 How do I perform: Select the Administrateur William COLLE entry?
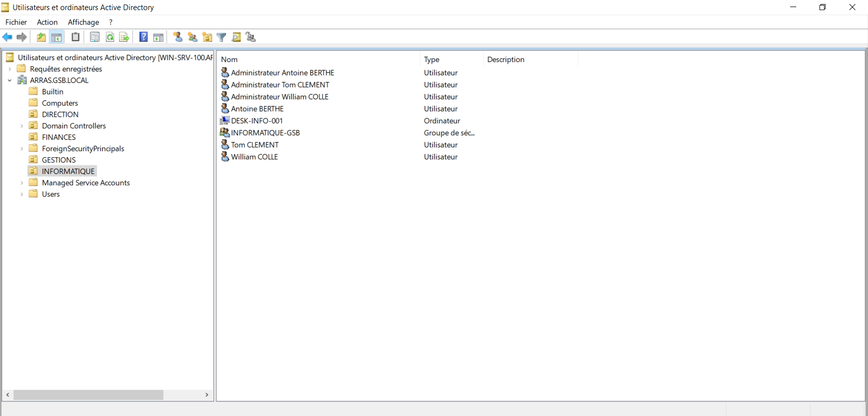[x=280, y=97]
